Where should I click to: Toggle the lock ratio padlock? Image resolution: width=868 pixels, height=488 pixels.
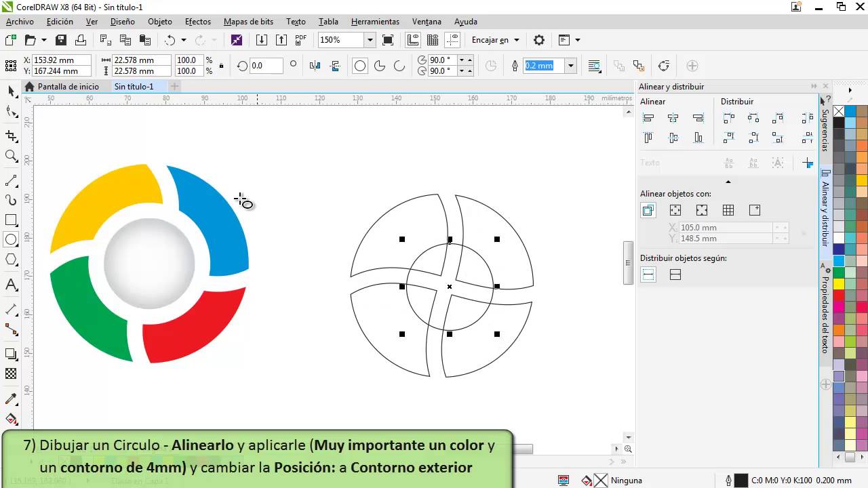(221, 66)
